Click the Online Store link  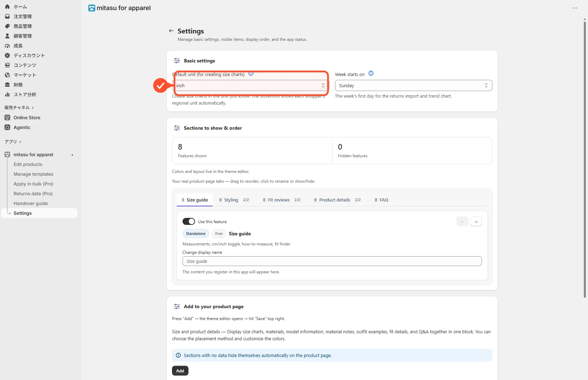point(27,117)
